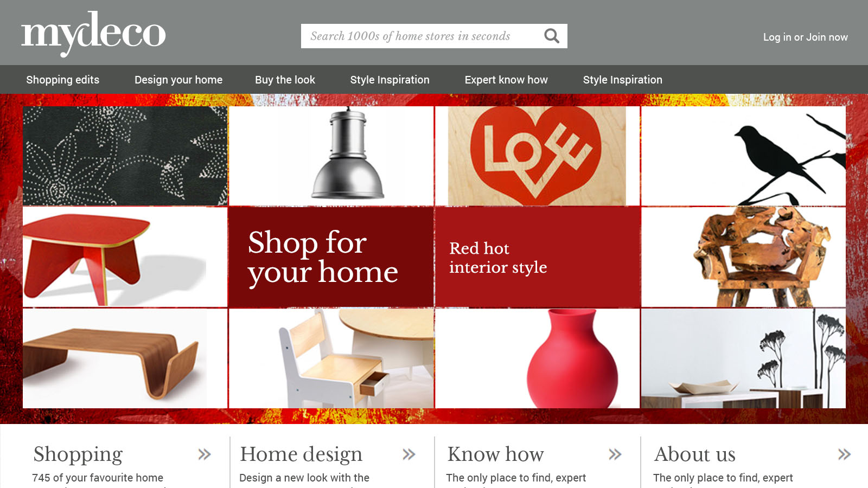Open Expert know how menu item
868x488 pixels.
pos(506,80)
